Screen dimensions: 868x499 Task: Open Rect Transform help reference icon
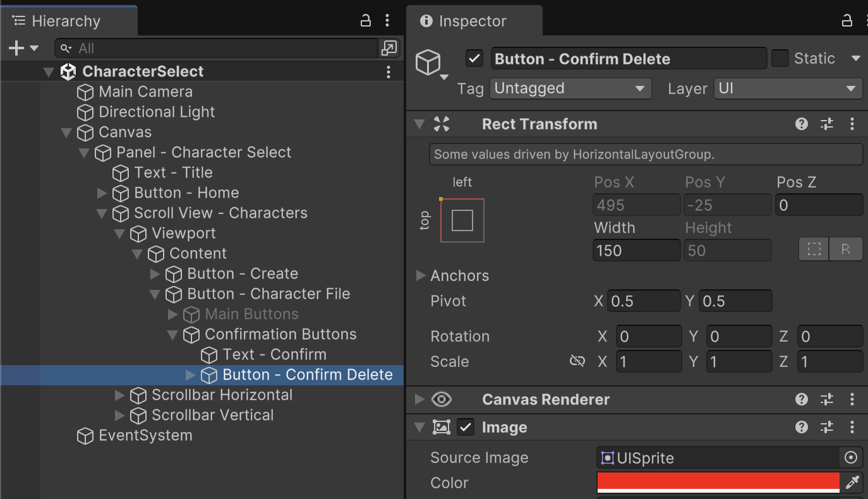pos(802,124)
